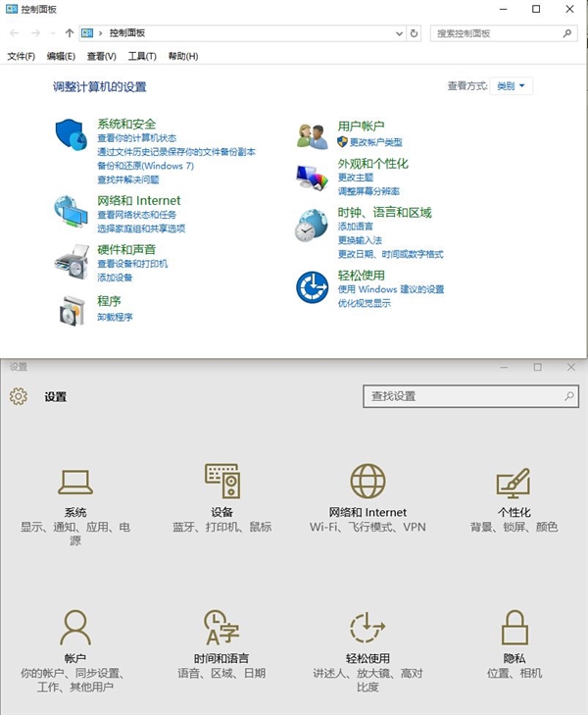Open the Edit (编辑) menu

61,56
